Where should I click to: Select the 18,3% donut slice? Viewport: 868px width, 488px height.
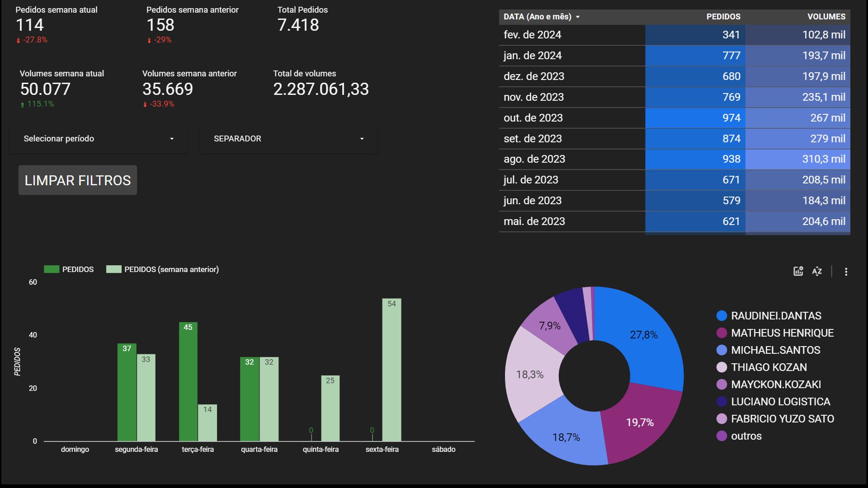530,375
